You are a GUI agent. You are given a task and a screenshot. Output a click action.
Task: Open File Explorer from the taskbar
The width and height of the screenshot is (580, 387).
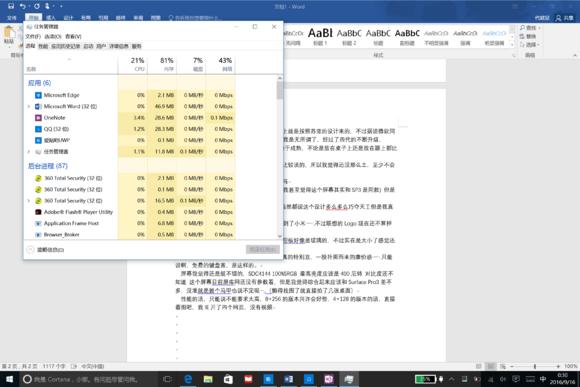pyautogui.click(x=208, y=379)
